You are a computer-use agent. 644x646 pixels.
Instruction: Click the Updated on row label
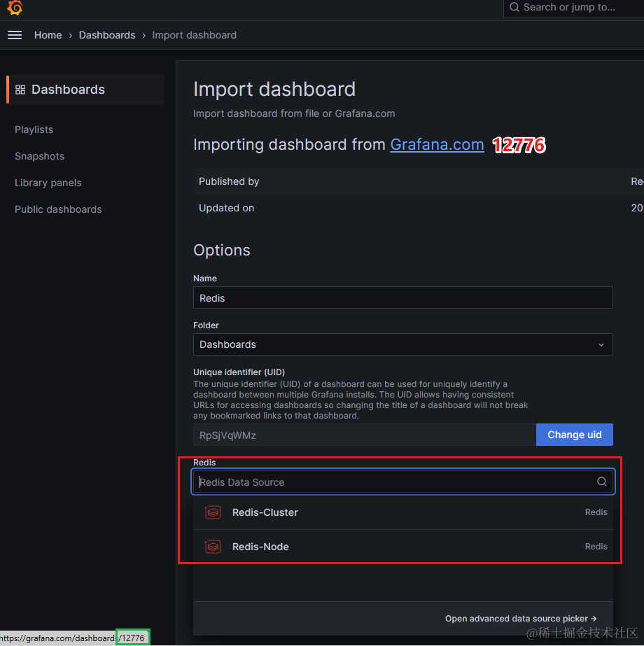click(x=226, y=208)
